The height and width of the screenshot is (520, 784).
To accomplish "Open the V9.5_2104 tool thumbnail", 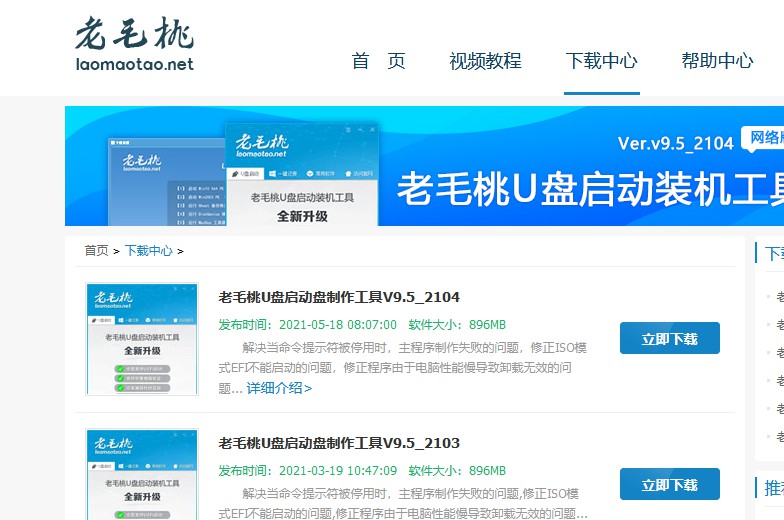I will pos(142,339).
